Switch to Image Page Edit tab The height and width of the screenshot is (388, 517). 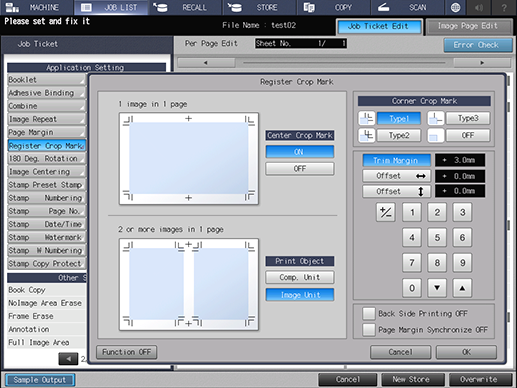coord(468,26)
